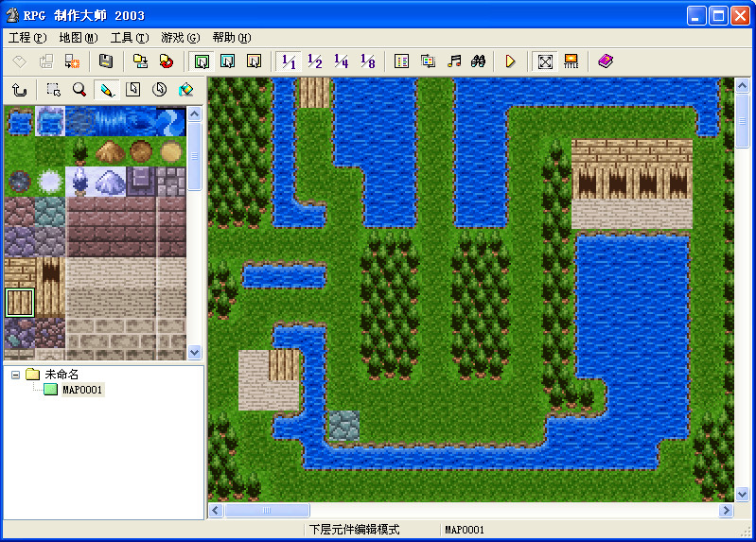This screenshot has height=542, width=756.
Task: Select the rectangle drawing tool
Action: coord(133,90)
